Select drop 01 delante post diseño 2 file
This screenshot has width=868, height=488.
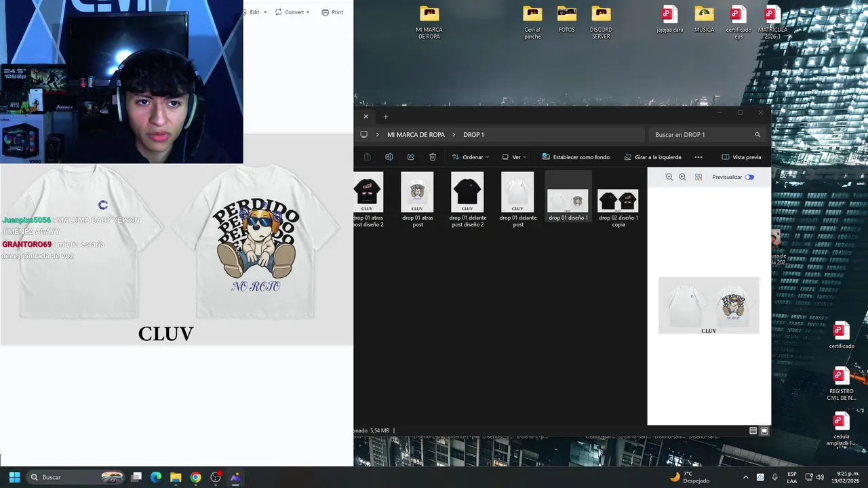(467, 199)
